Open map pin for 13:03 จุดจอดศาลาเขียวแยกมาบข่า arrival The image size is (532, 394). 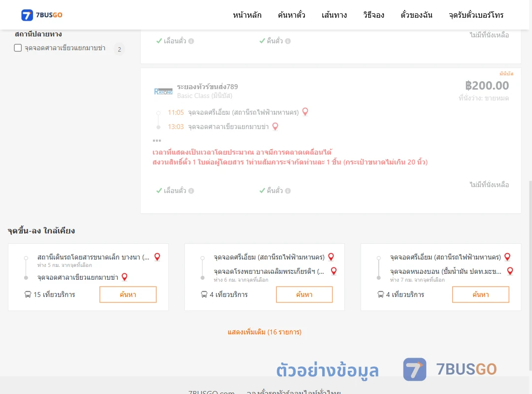coord(275,126)
